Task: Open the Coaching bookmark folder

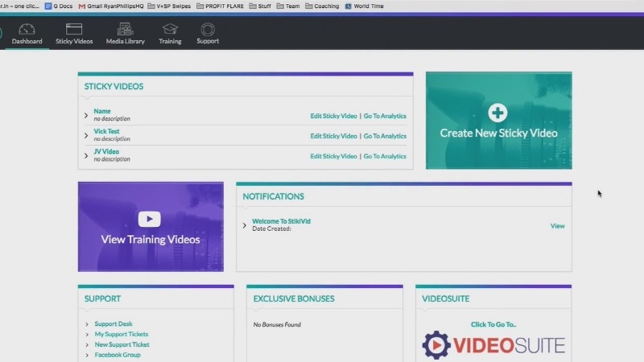Action: pos(322,6)
